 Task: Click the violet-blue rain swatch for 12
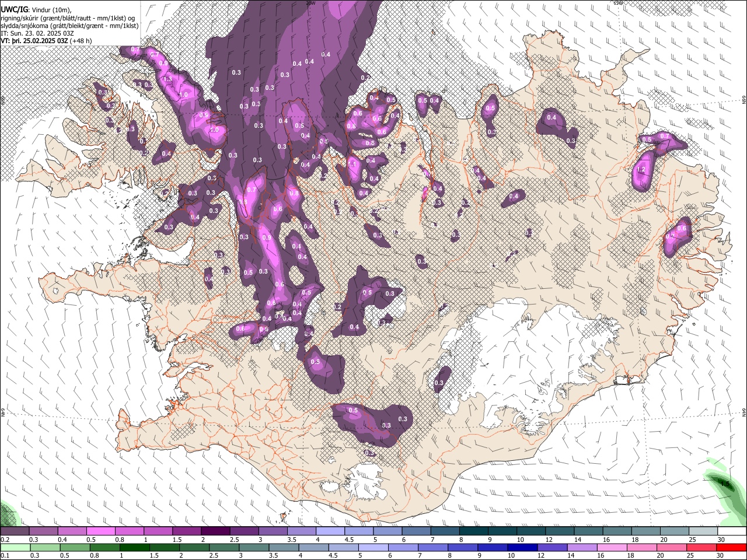pos(551,547)
